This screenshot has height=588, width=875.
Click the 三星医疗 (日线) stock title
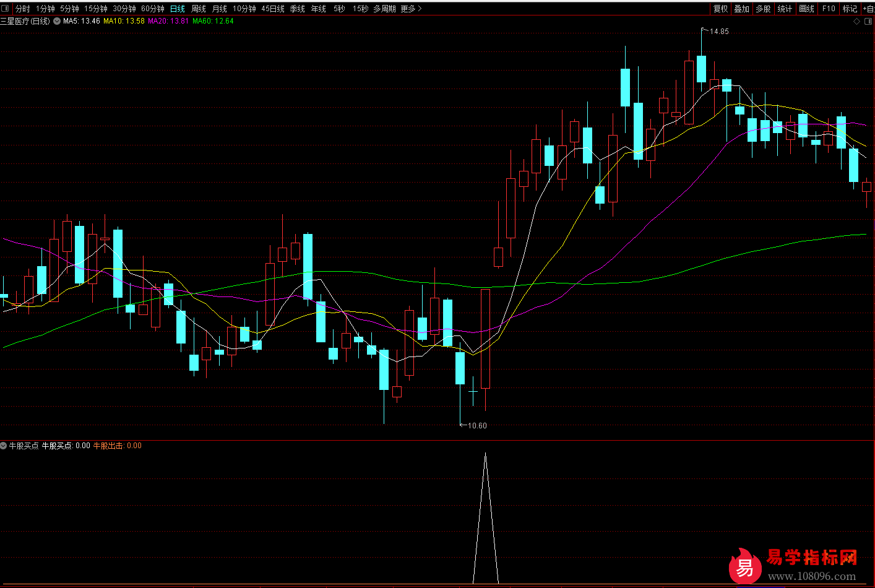pos(25,21)
